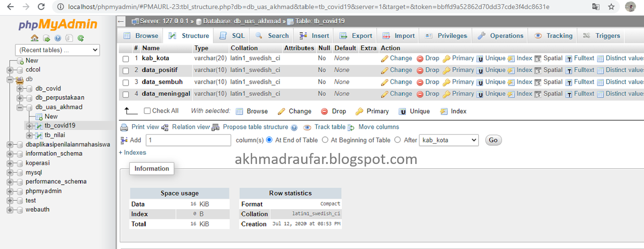Click the Track table eye icon
The width and height of the screenshot is (644, 249).
307,127
